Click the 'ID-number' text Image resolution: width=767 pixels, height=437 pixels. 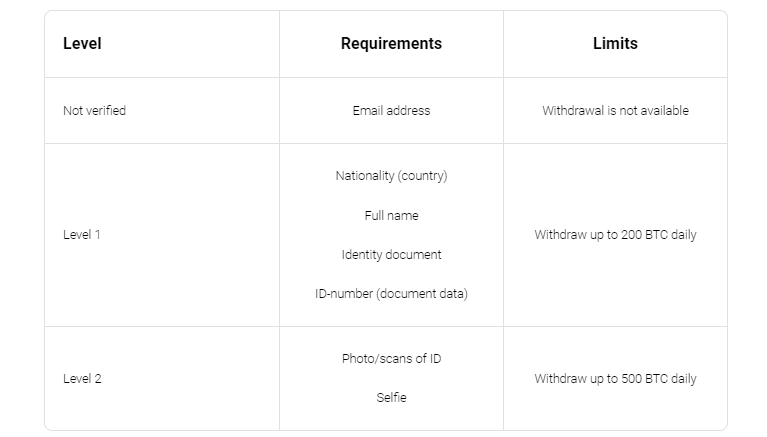[x=343, y=294]
